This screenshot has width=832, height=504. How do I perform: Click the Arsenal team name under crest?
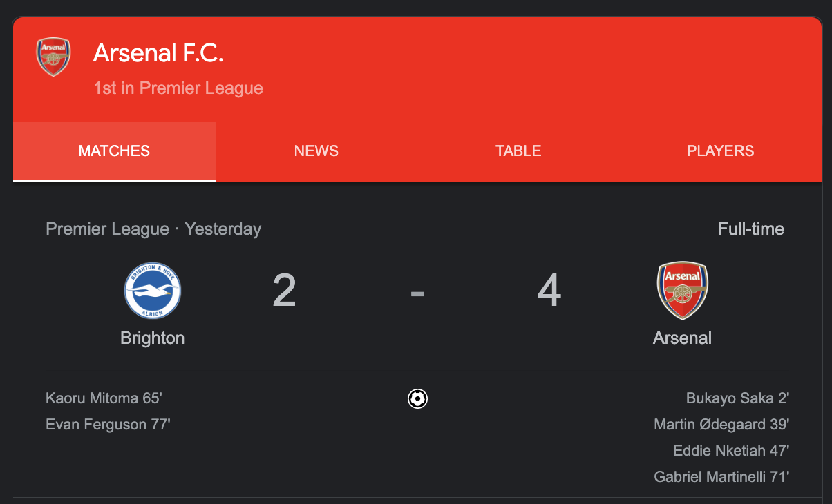(682, 338)
